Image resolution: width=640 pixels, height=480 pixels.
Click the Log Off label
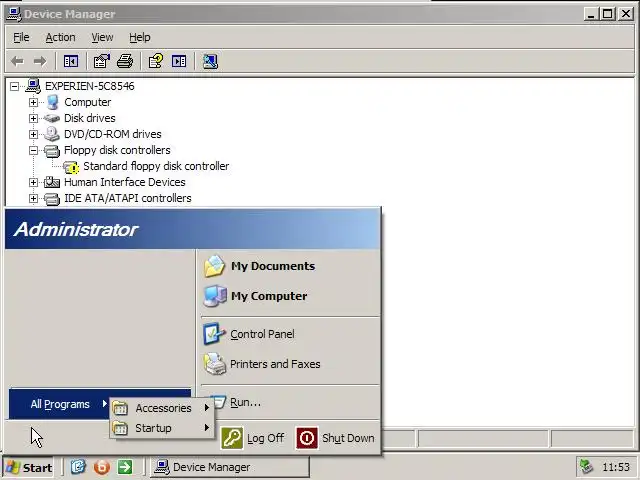click(x=266, y=438)
